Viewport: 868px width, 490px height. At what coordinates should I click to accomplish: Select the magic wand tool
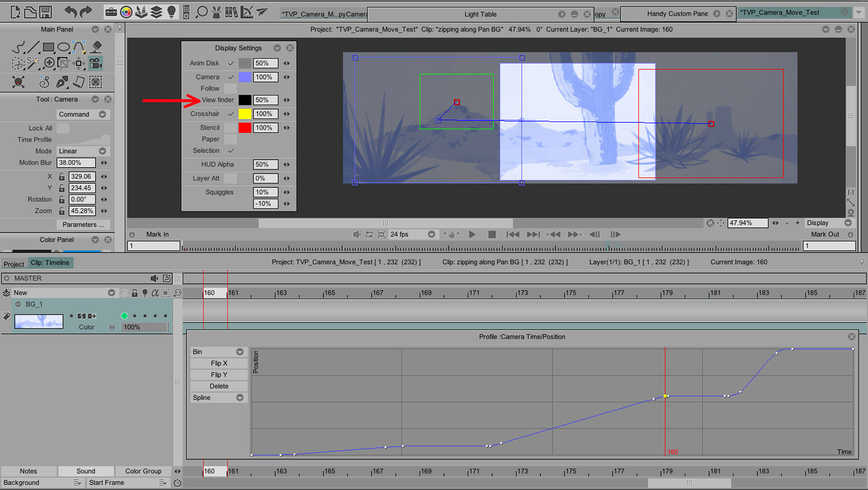pyautogui.click(x=33, y=63)
